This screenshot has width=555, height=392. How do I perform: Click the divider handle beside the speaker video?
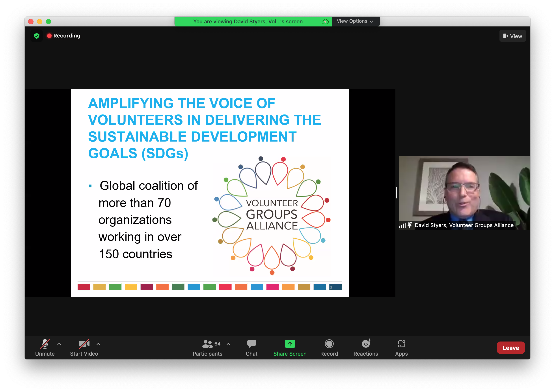[x=397, y=193]
